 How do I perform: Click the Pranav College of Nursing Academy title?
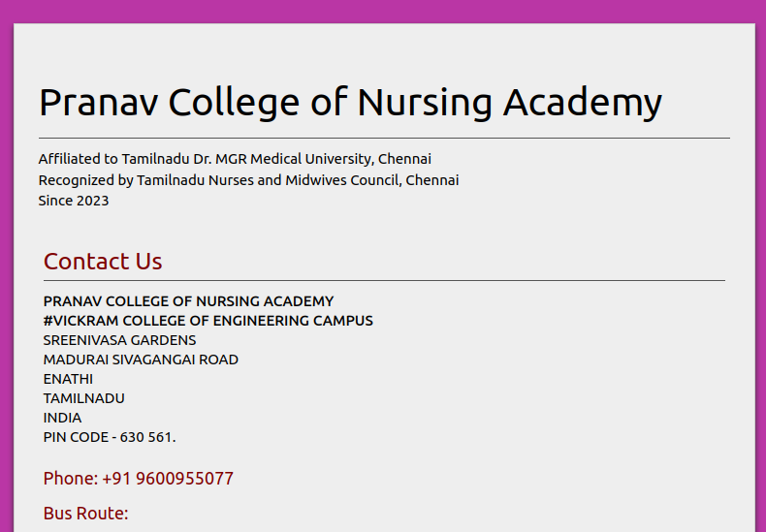coord(350,103)
